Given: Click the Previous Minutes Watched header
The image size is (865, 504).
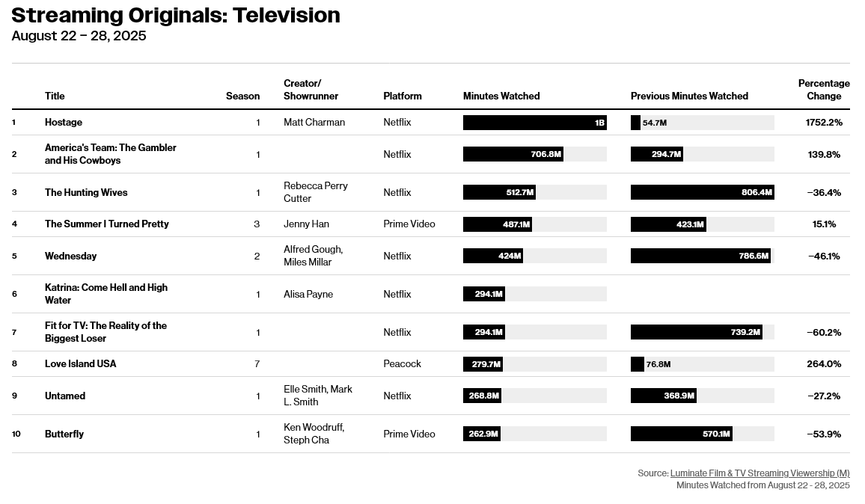Looking at the screenshot, I should click(690, 96).
